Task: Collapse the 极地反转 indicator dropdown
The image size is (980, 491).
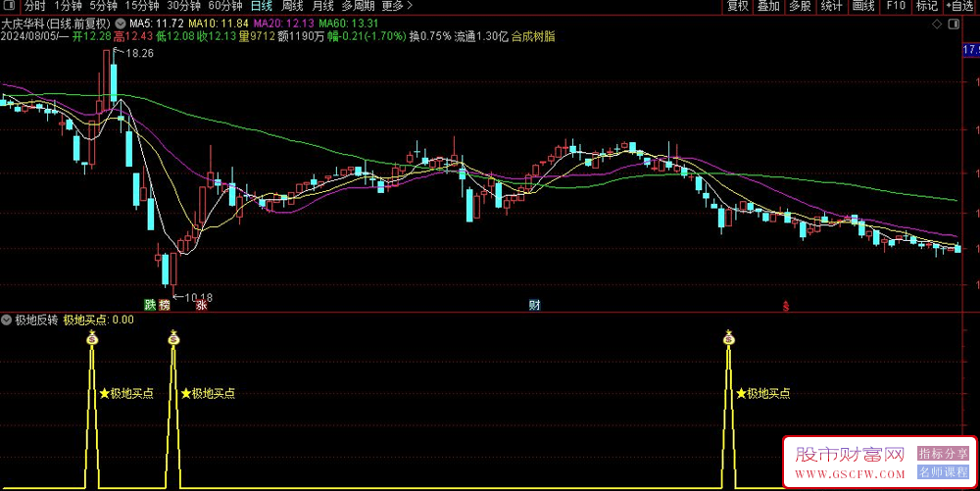Action: pyautogui.click(x=6, y=319)
